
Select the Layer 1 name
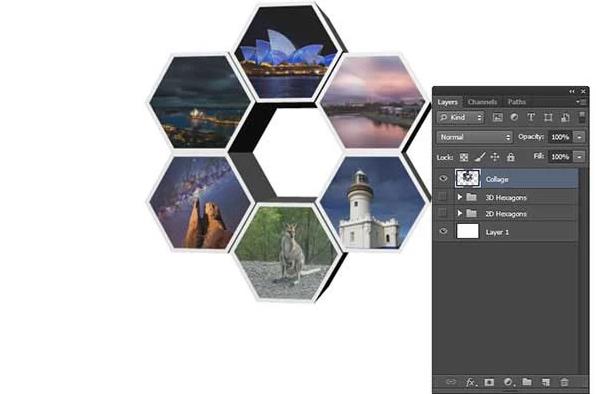(497, 232)
